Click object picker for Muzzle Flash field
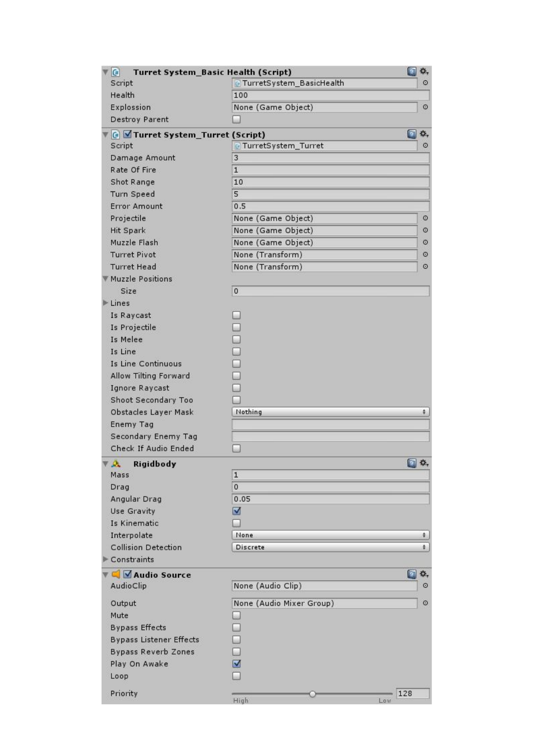Screen dimensions: 534x756 425,242
